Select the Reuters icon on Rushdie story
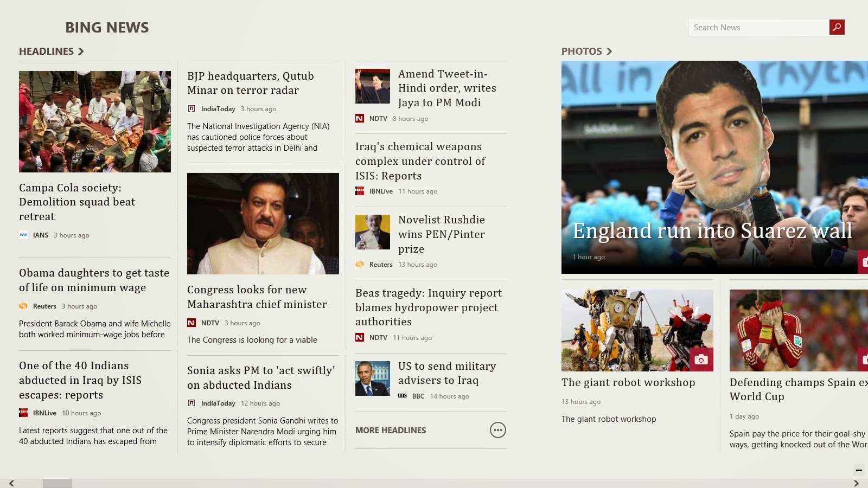Image resolution: width=868 pixels, height=488 pixels. (360, 264)
